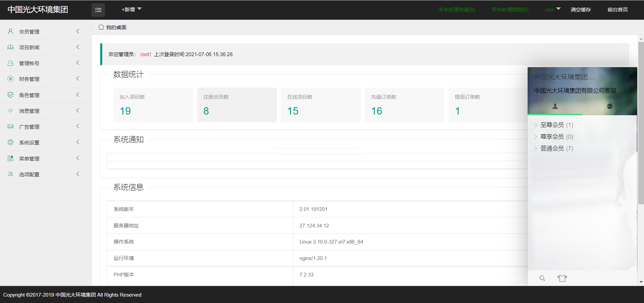The image size is (644, 303).
Task: Click the chat panel search icon
Action: 542,278
